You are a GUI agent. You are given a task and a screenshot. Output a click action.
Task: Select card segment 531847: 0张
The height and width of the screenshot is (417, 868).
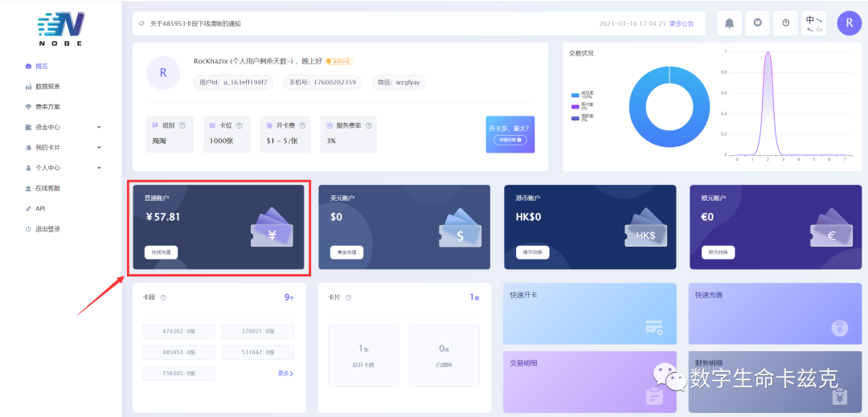tap(258, 352)
